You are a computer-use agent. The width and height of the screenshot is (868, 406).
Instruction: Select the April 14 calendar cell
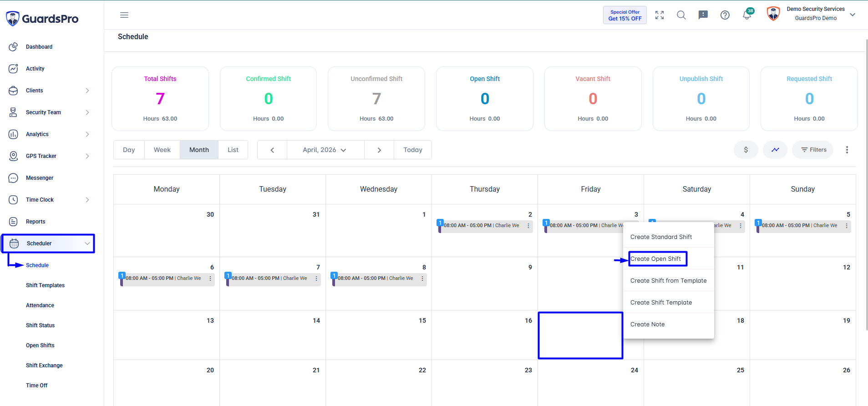(x=273, y=335)
